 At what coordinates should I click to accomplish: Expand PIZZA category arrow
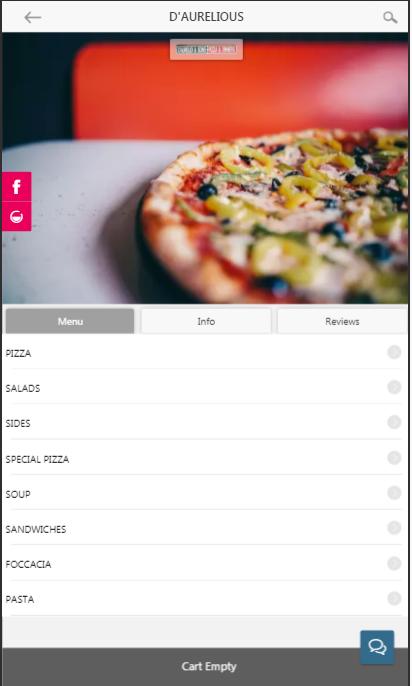coord(394,352)
